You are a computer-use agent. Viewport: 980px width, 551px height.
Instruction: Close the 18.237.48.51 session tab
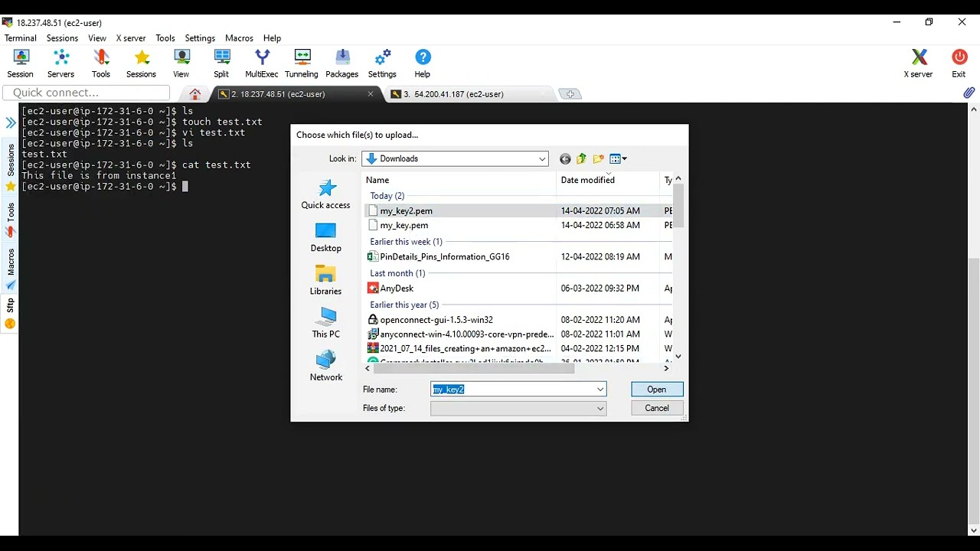371,94
